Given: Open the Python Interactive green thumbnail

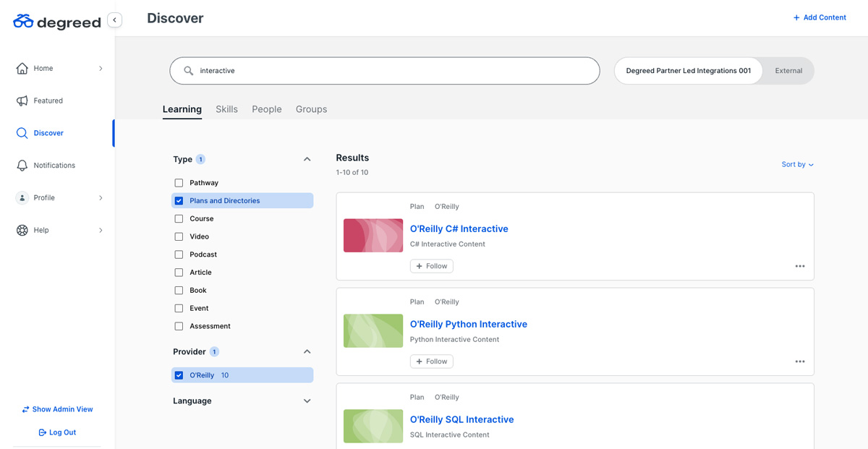Looking at the screenshot, I should pyautogui.click(x=373, y=331).
